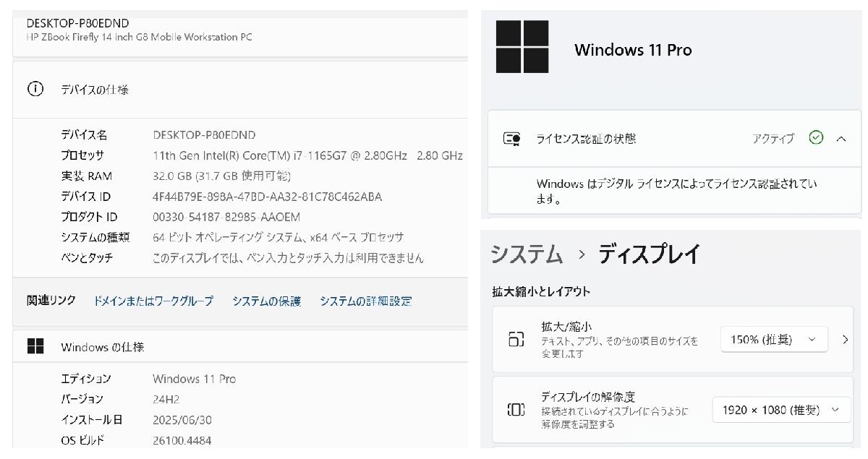Select the device ID 4F44B79E-898A-47BD-AA32-81C78C462ABA
The height and width of the screenshot is (459, 868).
coord(267,197)
